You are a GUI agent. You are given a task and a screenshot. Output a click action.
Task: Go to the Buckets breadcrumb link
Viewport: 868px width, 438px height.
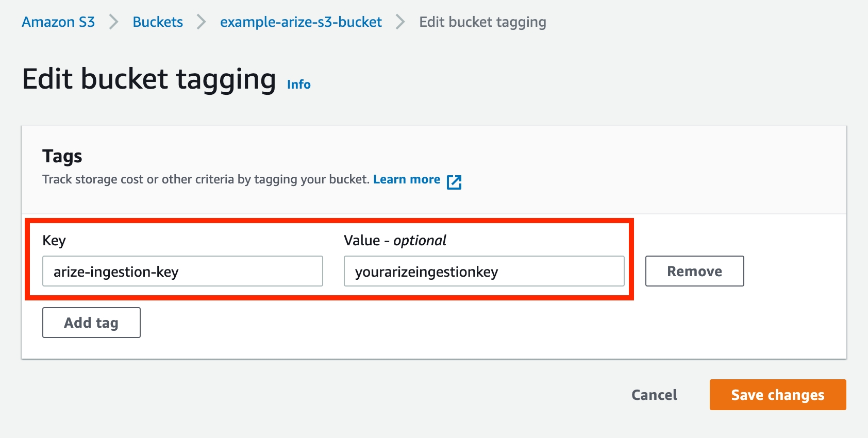(x=158, y=22)
